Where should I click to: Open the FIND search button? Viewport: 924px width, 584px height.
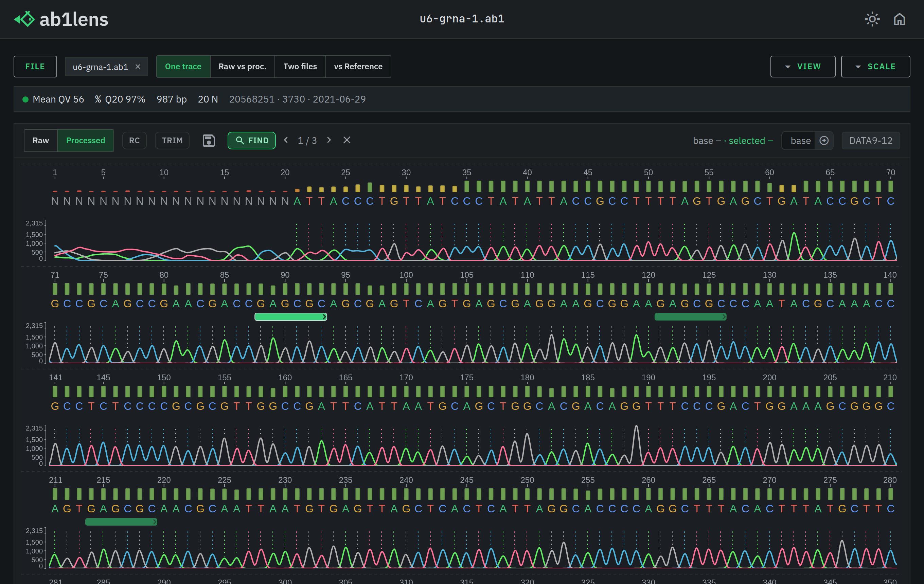pyautogui.click(x=252, y=140)
